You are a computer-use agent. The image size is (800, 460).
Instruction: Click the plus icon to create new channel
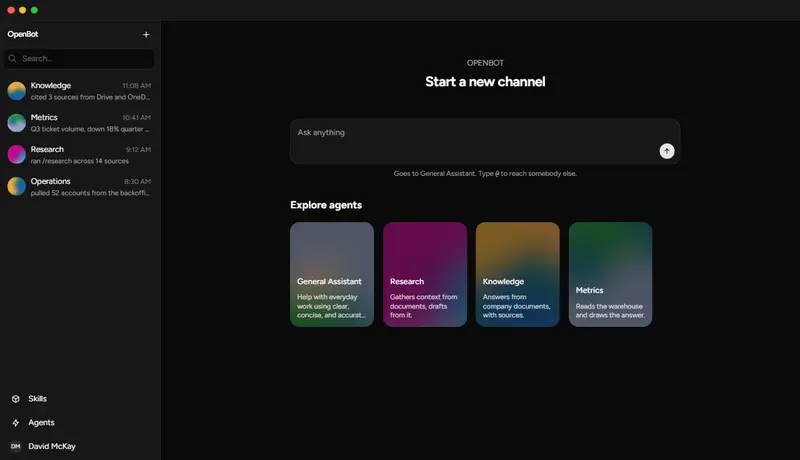[146, 35]
